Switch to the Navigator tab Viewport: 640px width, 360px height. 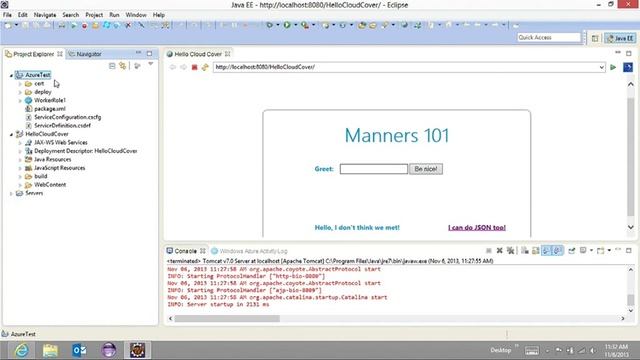click(85, 54)
